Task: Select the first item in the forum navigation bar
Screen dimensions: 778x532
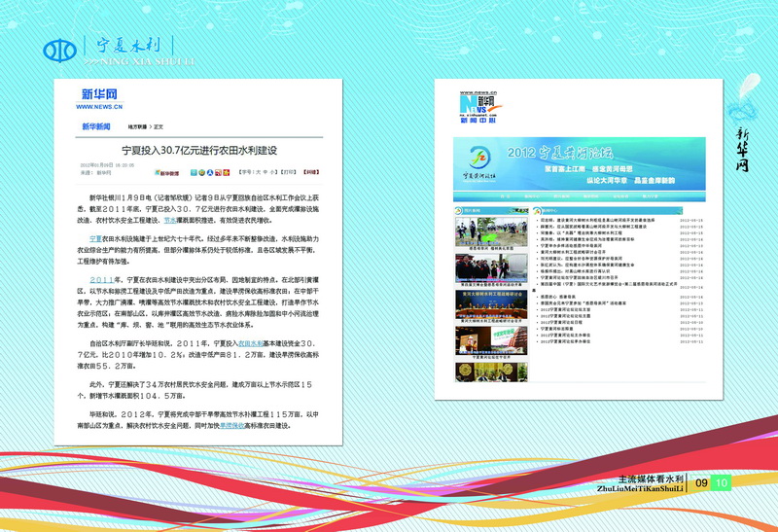Action: 505,196
